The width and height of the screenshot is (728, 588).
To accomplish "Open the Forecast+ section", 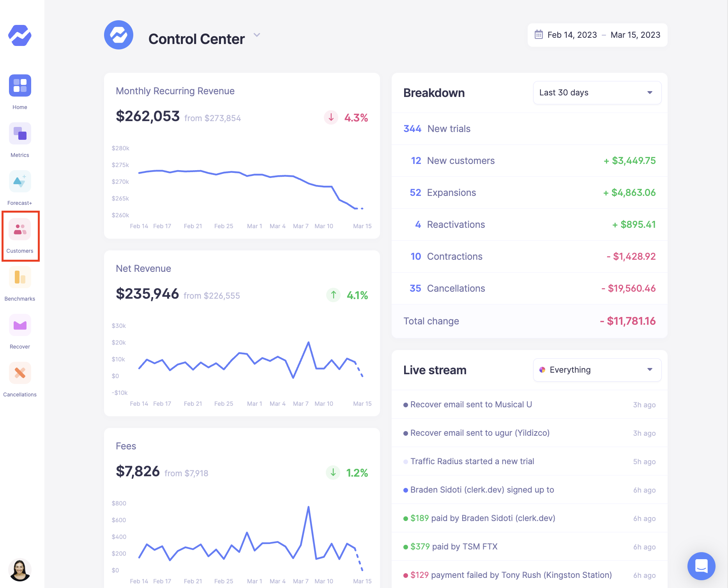I will [20, 181].
